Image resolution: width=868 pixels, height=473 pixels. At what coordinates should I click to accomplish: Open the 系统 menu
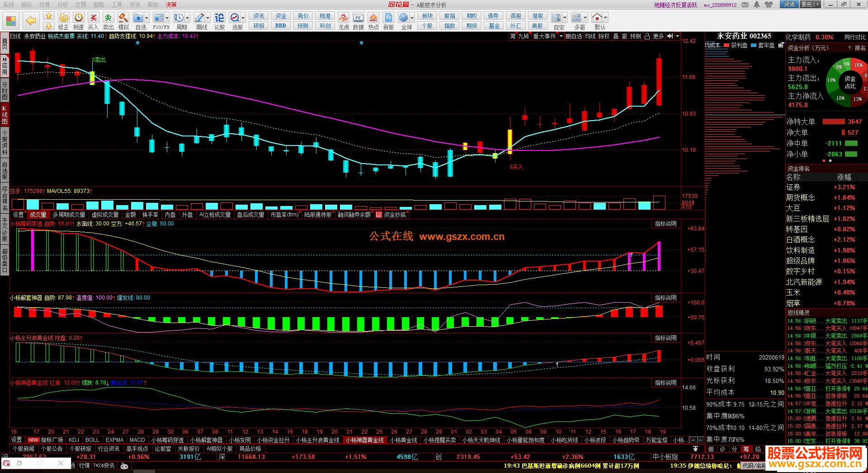[9, 5]
